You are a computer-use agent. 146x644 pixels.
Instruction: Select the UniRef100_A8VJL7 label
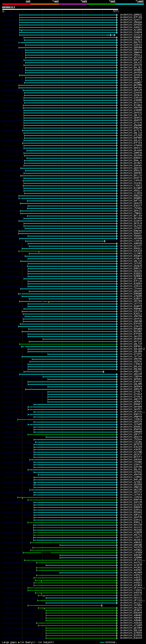click(x=131, y=80)
